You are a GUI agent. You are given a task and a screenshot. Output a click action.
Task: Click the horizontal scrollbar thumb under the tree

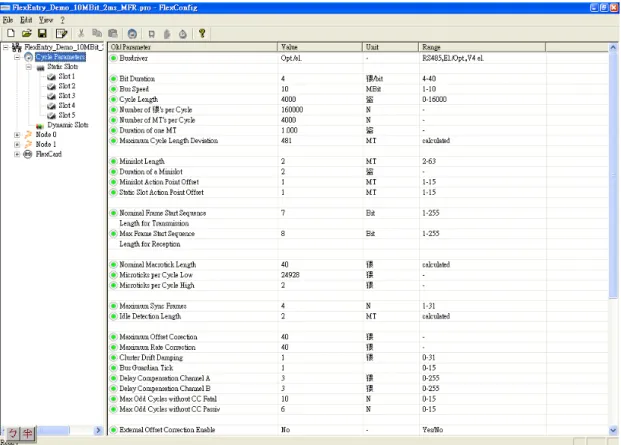click(53, 430)
